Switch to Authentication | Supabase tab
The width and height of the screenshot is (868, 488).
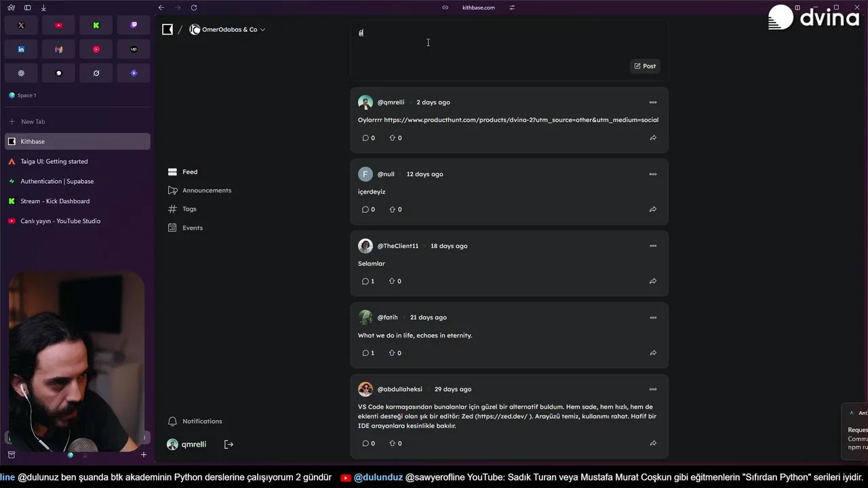coord(77,181)
